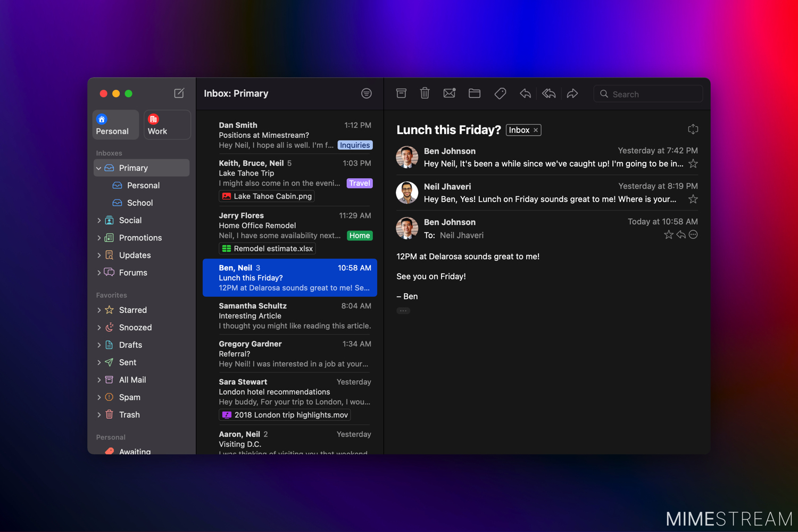Click in the Search field
Screen dimensions: 798x532
pos(648,94)
